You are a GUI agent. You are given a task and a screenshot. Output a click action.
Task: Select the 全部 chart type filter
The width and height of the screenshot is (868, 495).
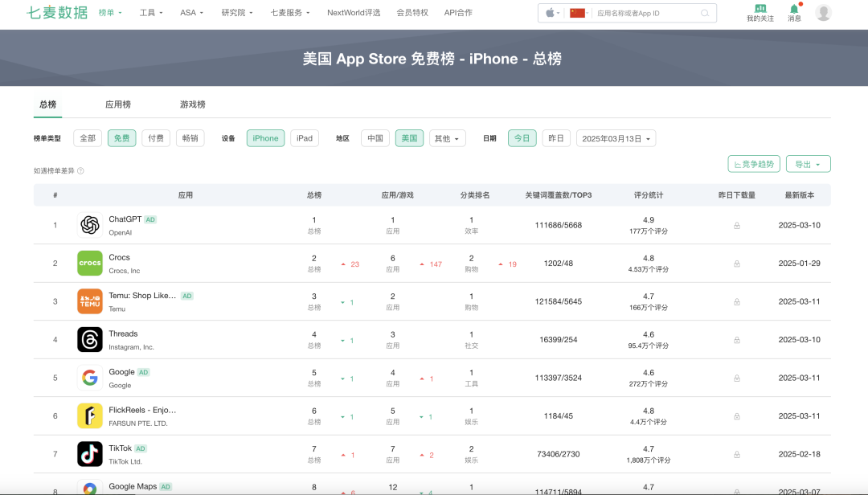(88, 138)
